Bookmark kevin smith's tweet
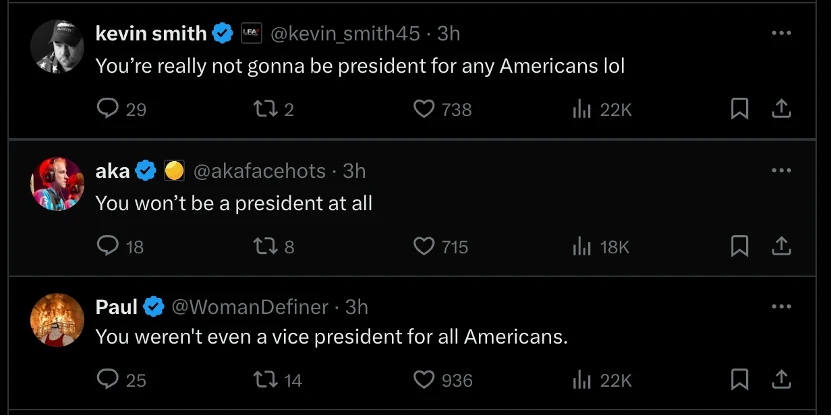This screenshot has width=832, height=416. tap(739, 109)
